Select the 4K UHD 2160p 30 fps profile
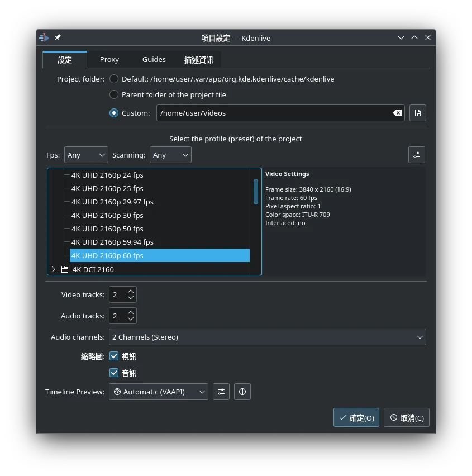This screenshot has height=476, width=472. click(x=107, y=215)
